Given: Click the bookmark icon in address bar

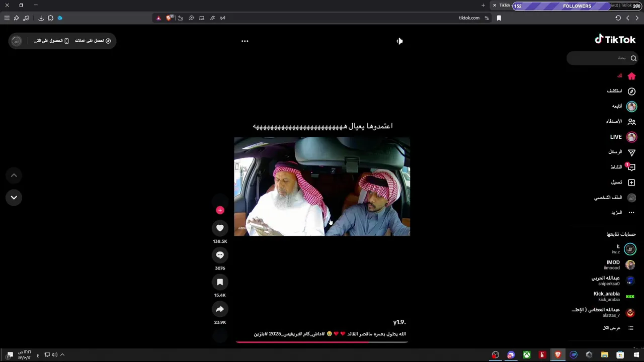Looking at the screenshot, I should tap(499, 18).
